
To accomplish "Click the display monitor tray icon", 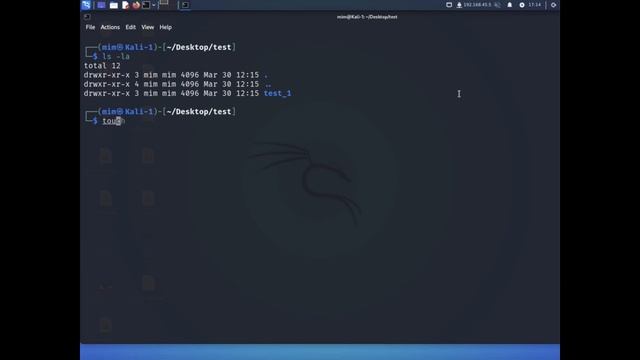I will pyautogui.click(x=449, y=5).
